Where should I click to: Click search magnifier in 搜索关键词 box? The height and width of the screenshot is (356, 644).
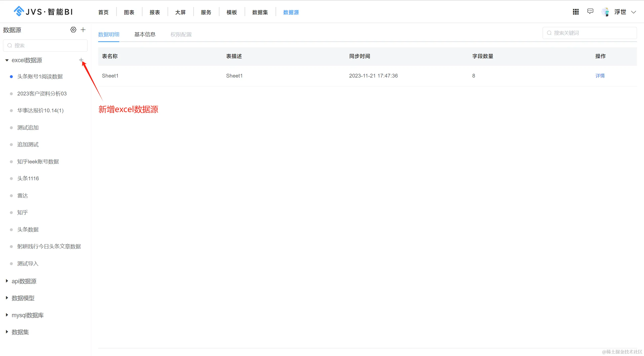point(549,33)
